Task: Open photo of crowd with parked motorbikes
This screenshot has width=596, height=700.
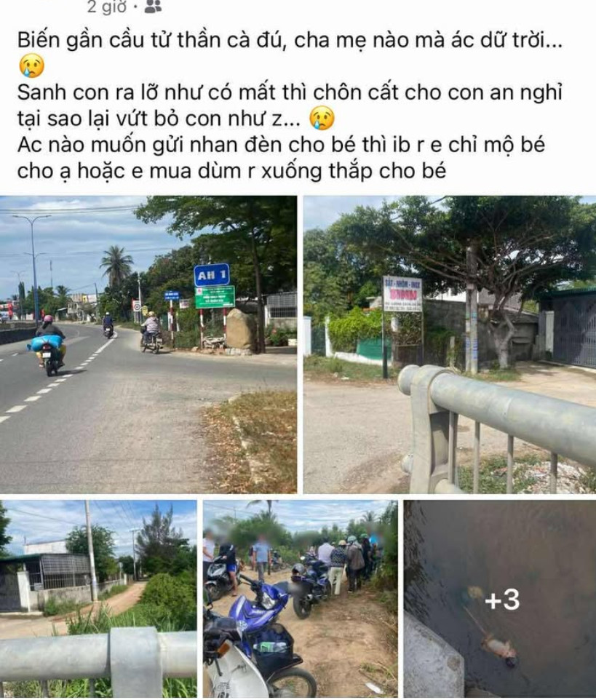Action: click(x=300, y=598)
